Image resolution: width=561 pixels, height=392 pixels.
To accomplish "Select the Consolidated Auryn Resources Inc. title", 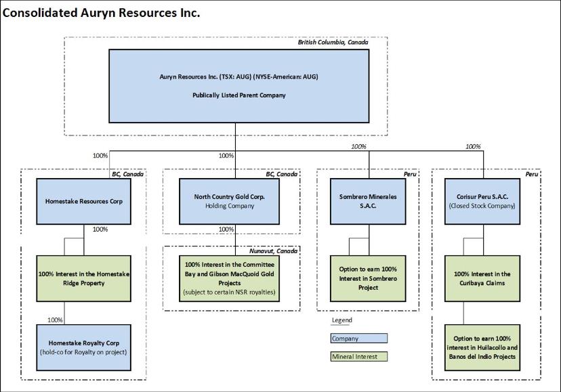I will [x=102, y=13].
